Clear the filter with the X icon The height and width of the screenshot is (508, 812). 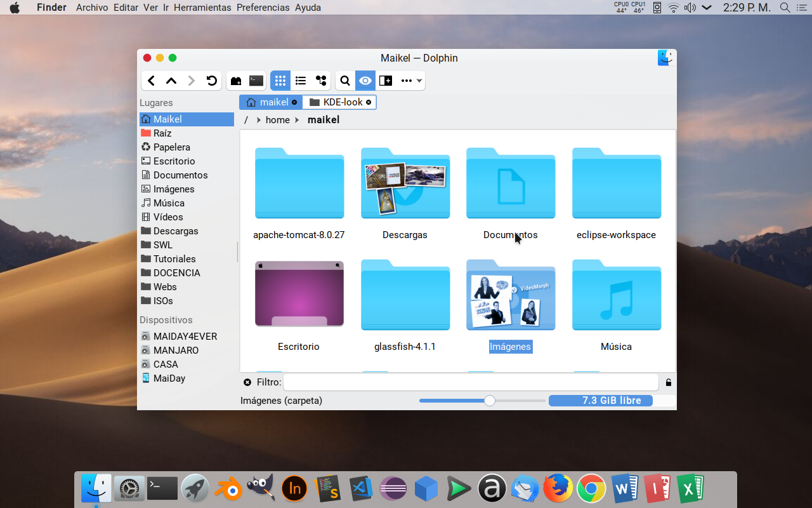coord(247,382)
